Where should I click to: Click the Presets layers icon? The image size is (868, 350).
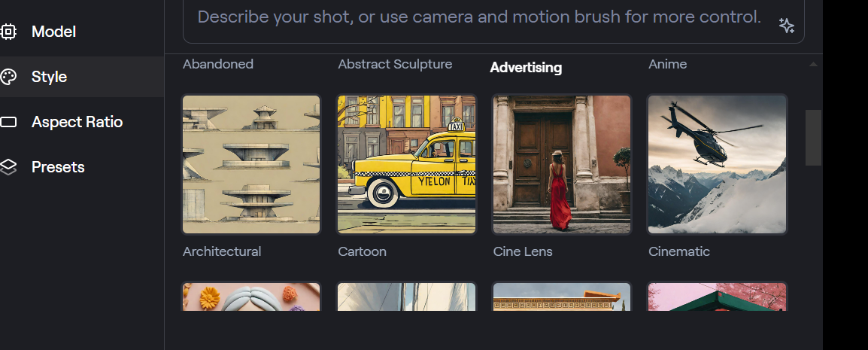pos(8,166)
